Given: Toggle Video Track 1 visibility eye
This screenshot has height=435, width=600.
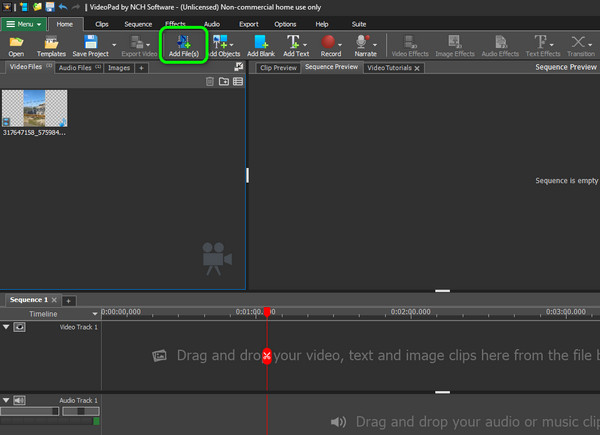Looking at the screenshot, I should point(20,327).
